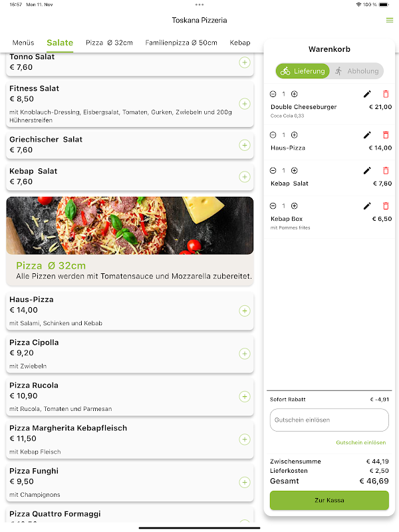Select the Lieferung delivery option
This screenshot has height=532, width=399.
point(303,71)
